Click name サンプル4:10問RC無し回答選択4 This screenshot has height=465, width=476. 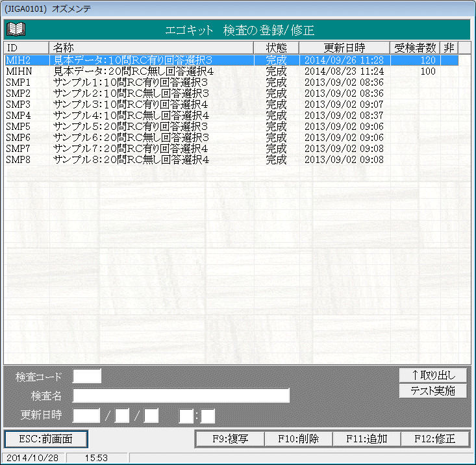[x=131, y=116]
